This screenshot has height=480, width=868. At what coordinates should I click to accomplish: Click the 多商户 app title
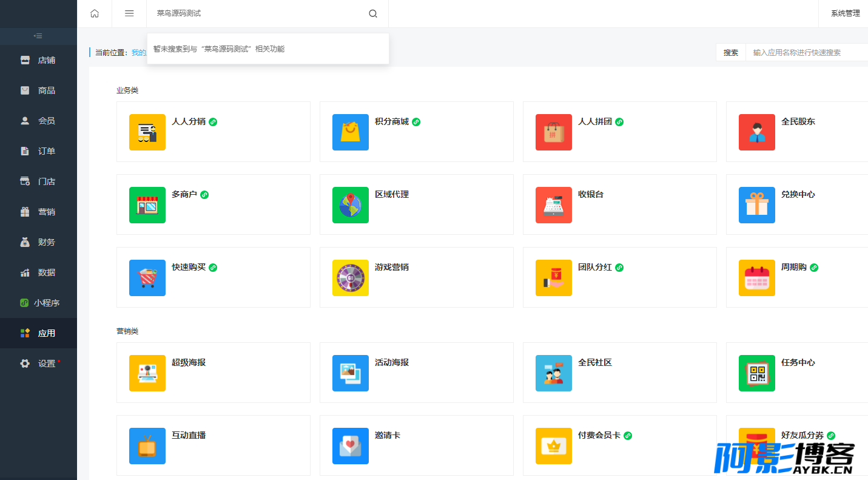pyautogui.click(x=184, y=194)
